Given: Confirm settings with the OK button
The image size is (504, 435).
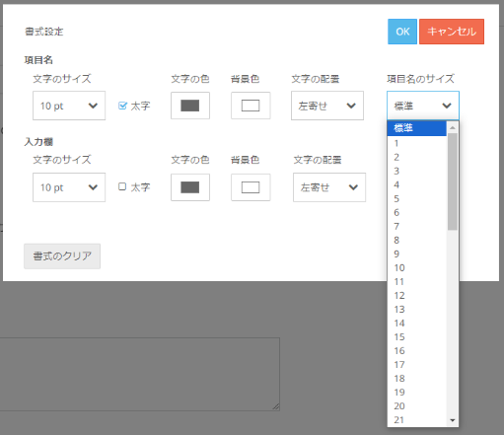Looking at the screenshot, I should 402,32.
